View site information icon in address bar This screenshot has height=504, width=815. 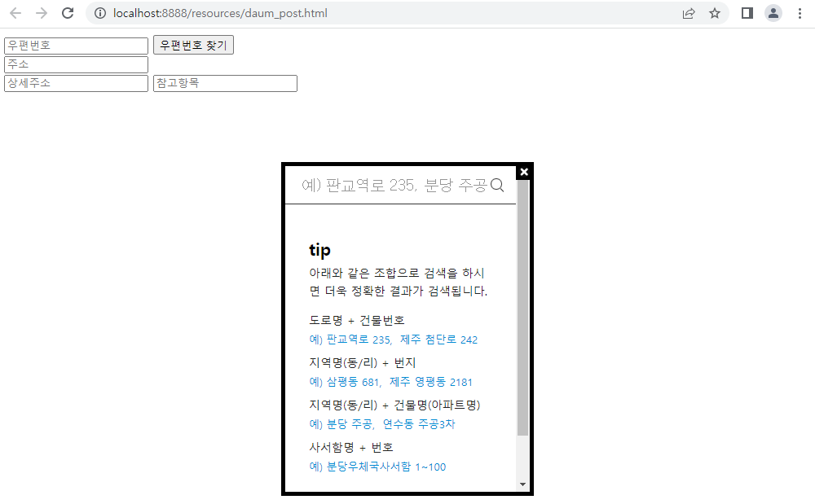coord(100,14)
